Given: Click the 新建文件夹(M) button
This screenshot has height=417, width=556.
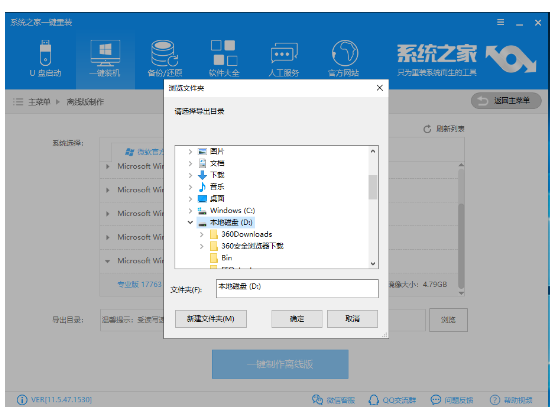Looking at the screenshot, I should (211, 319).
